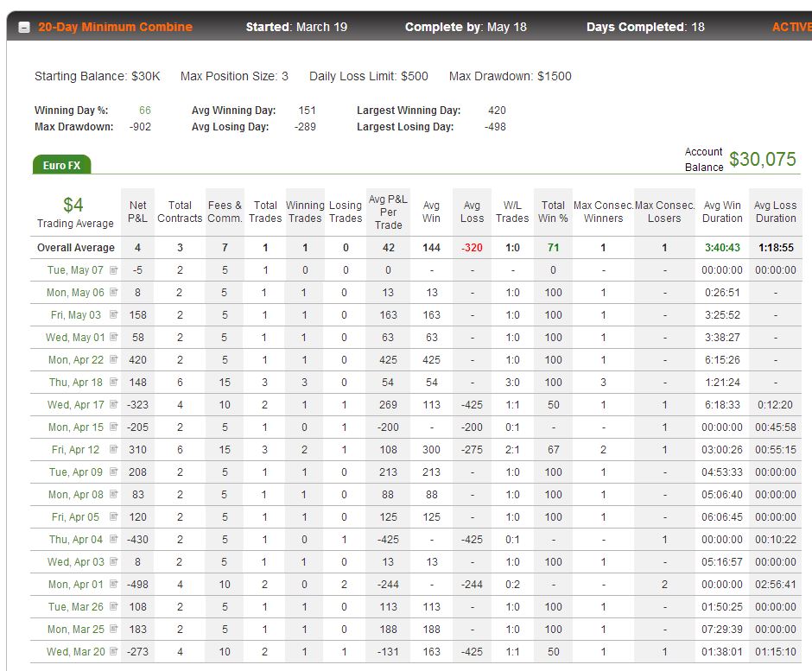Open notes icon for Thu, Apr 18

(x=113, y=382)
